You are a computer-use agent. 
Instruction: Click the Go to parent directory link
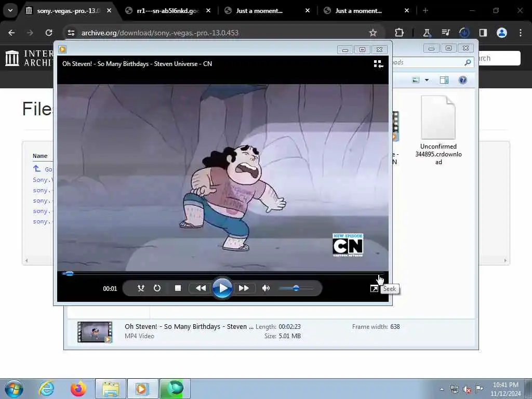(x=43, y=169)
